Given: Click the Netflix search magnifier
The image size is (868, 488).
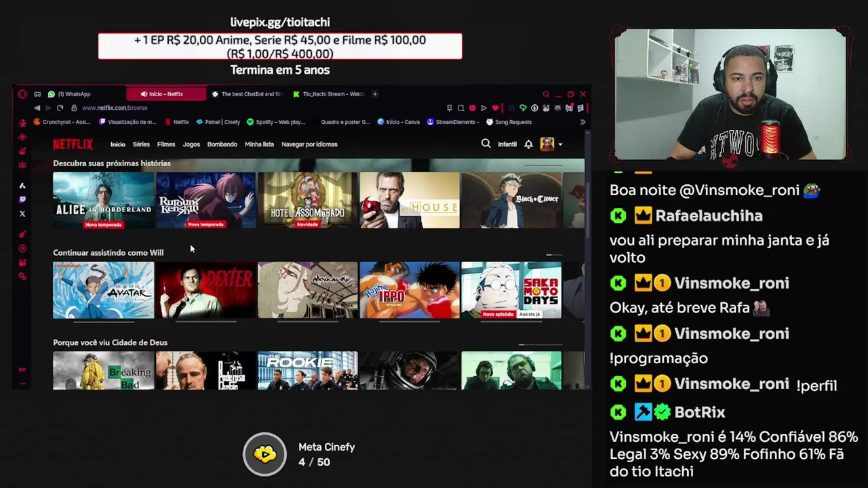Looking at the screenshot, I should [486, 144].
